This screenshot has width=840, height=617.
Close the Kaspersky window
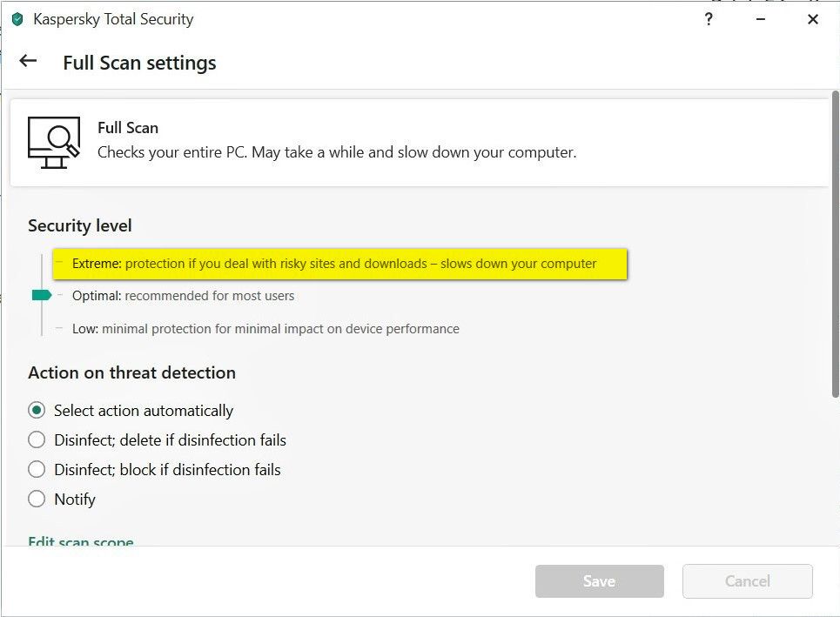tap(813, 19)
